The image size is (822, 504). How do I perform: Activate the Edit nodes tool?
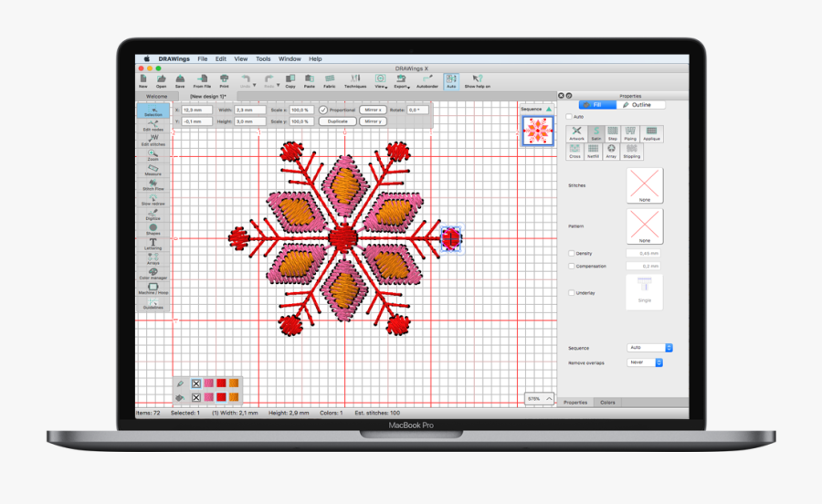click(x=153, y=126)
